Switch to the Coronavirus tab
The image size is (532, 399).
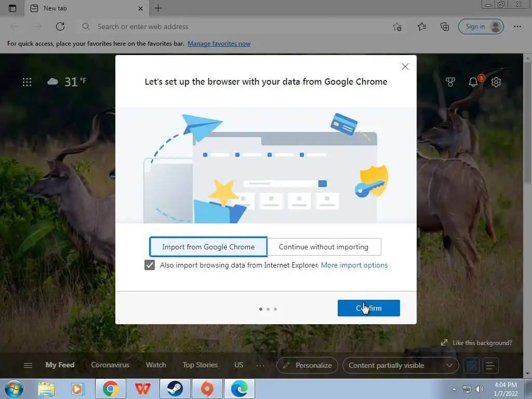pos(110,365)
